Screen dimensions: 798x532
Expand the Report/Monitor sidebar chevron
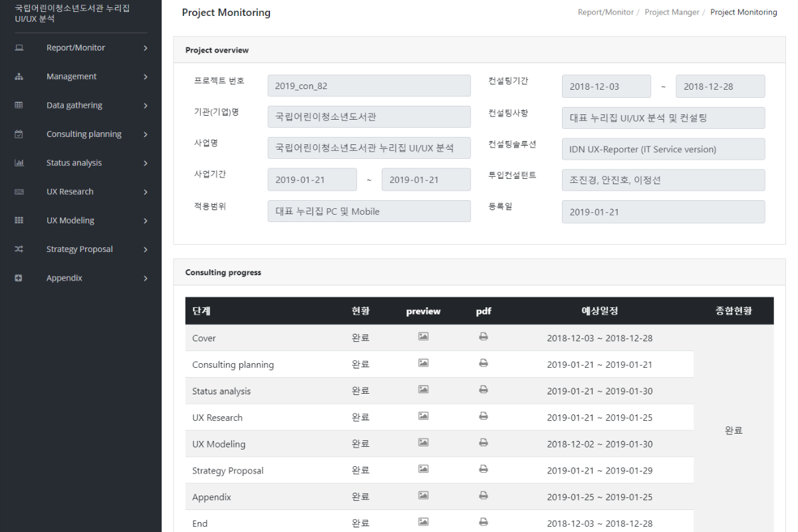click(x=145, y=48)
